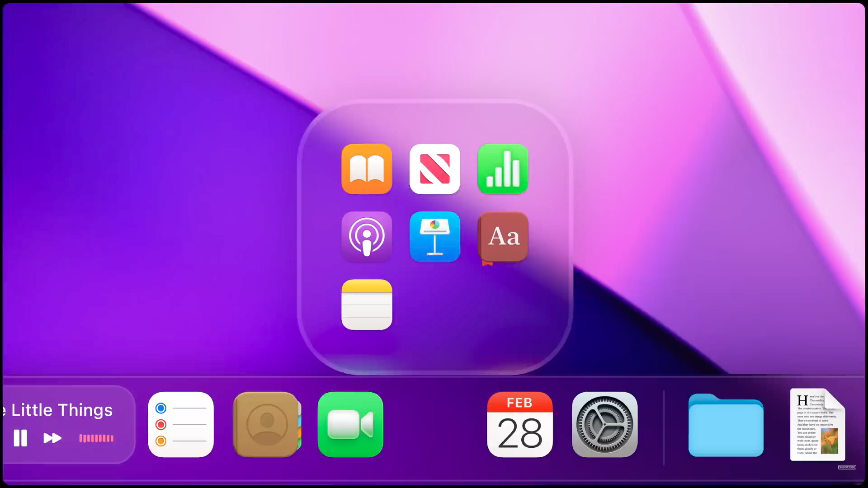
Task: Open System Preferences gear icon
Action: [604, 424]
